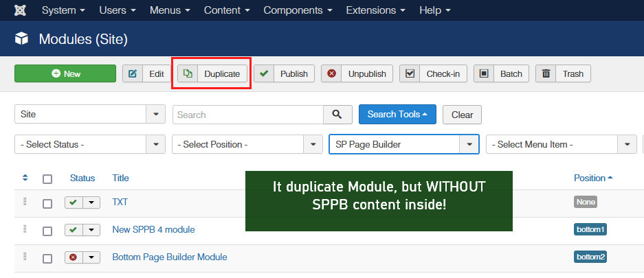
Task: Click the red Unpublish icon
Action: [332, 74]
